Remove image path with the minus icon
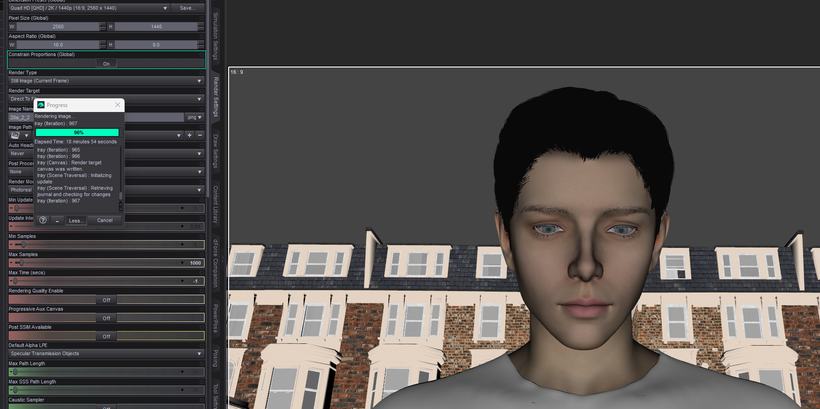 199,135
